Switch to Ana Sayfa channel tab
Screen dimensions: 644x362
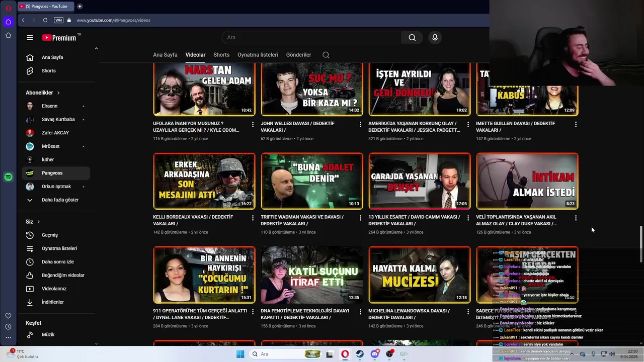tap(165, 55)
